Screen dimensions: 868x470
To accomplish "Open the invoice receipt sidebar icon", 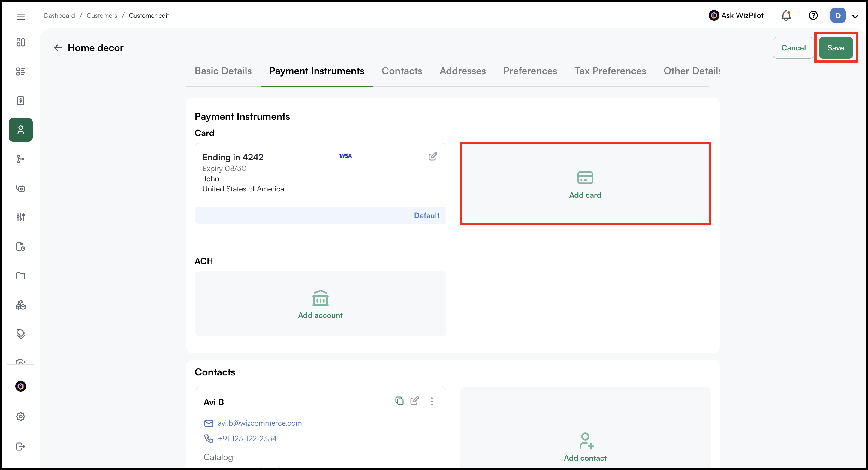I will tap(20, 101).
